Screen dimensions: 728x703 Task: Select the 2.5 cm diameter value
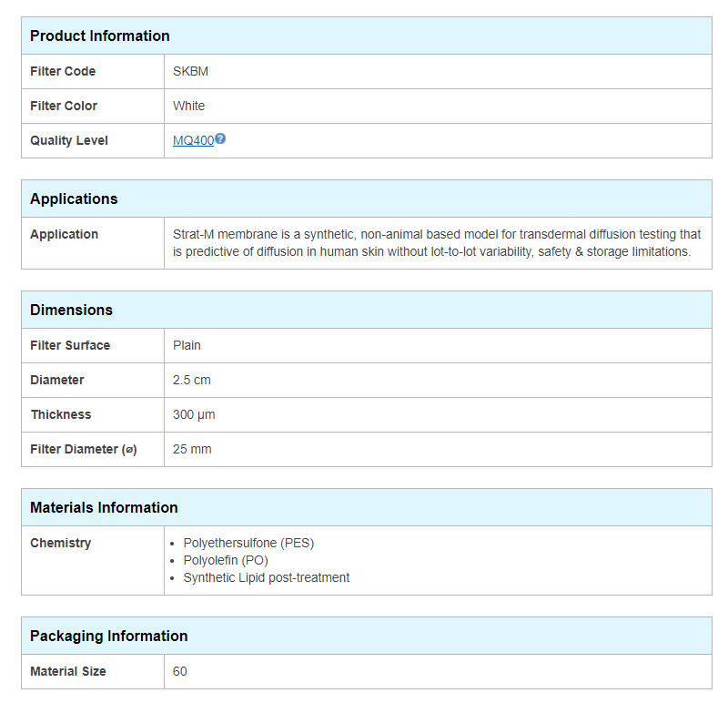tap(191, 381)
